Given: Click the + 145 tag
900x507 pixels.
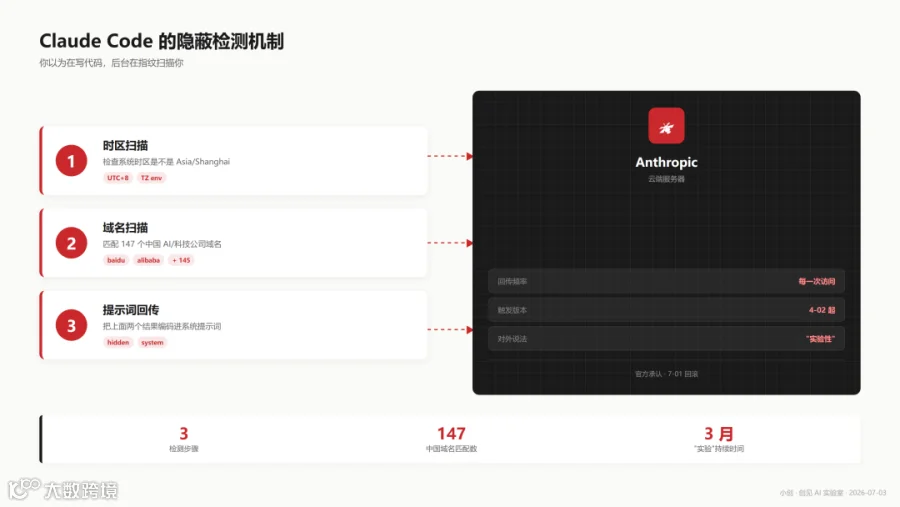Looking at the screenshot, I should (181, 260).
